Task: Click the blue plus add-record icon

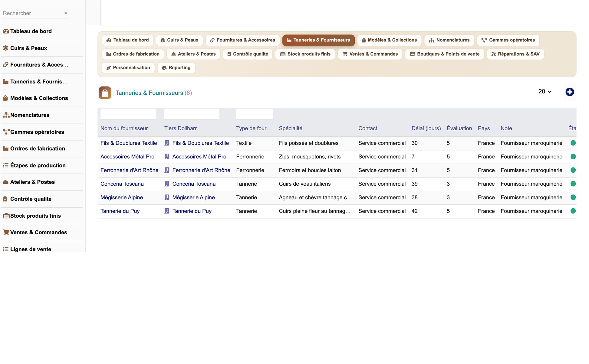Action: click(x=570, y=92)
